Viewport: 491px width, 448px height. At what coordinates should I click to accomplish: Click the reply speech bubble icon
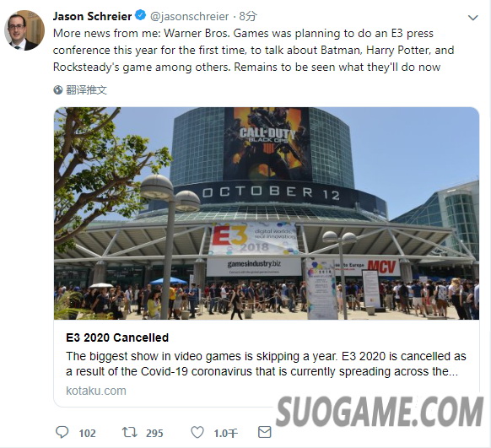tap(62, 432)
